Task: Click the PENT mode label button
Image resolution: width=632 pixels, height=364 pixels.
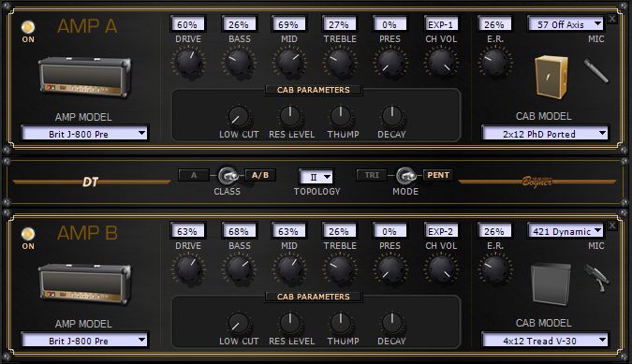Action: coord(438,175)
